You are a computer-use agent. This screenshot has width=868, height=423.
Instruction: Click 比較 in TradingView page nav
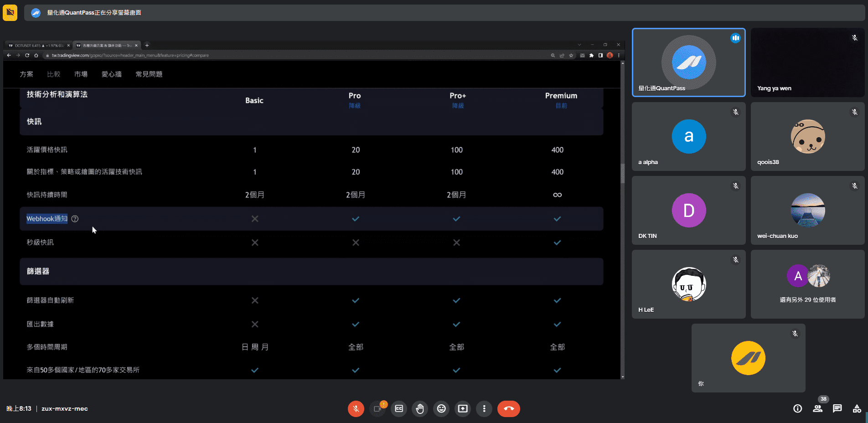(x=54, y=74)
